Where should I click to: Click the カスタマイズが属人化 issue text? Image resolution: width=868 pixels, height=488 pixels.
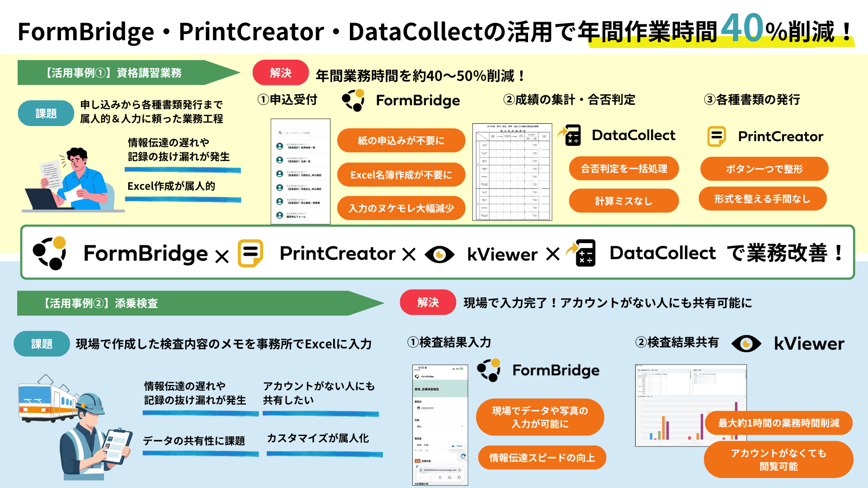point(318,438)
